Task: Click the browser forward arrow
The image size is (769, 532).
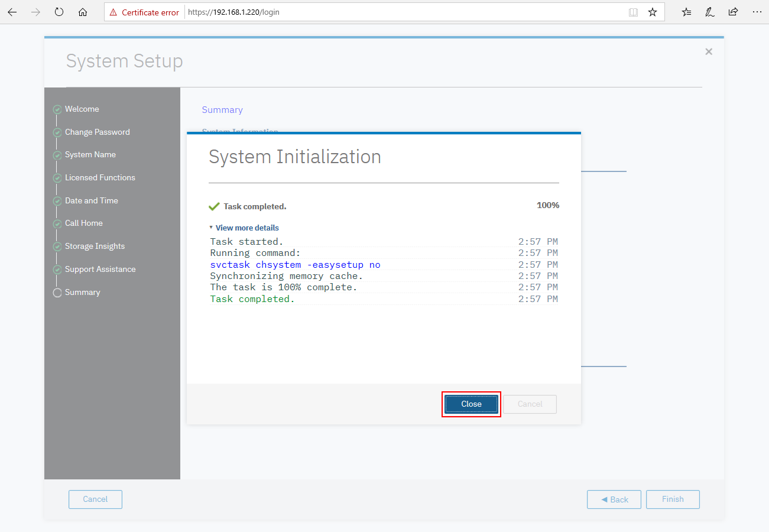Action: point(35,12)
